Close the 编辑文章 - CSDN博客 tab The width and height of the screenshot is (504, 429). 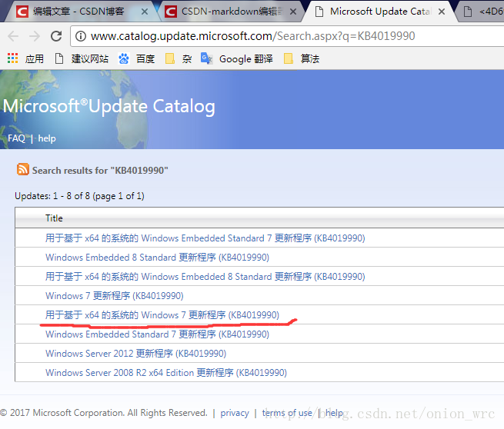click(145, 12)
